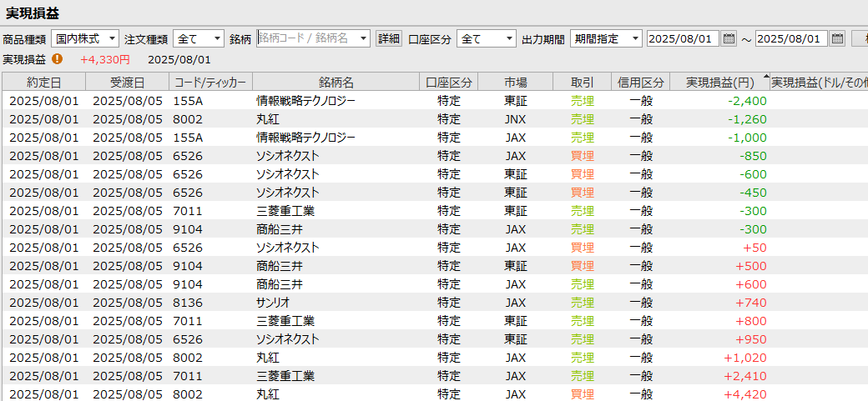Select 丸紅 row with +1,020

pyautogui.click(x=434, y=358)
